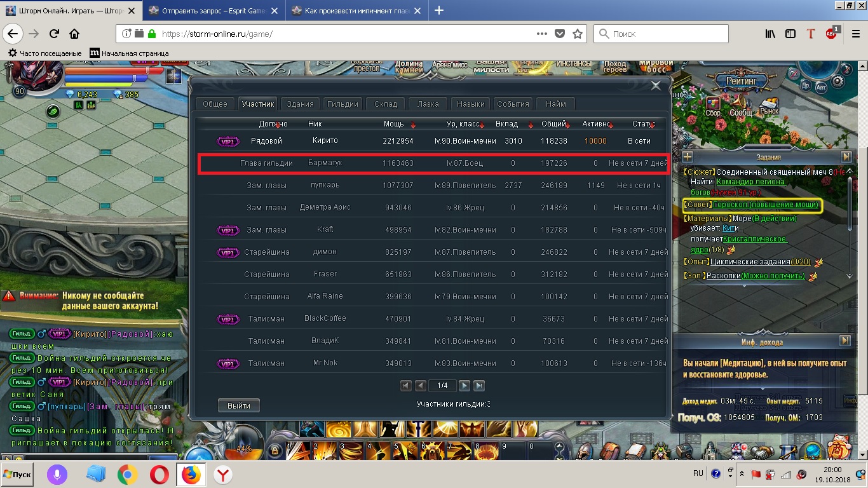
Task: Sort members by Мощь column arrow
Action: pos(413,125)
